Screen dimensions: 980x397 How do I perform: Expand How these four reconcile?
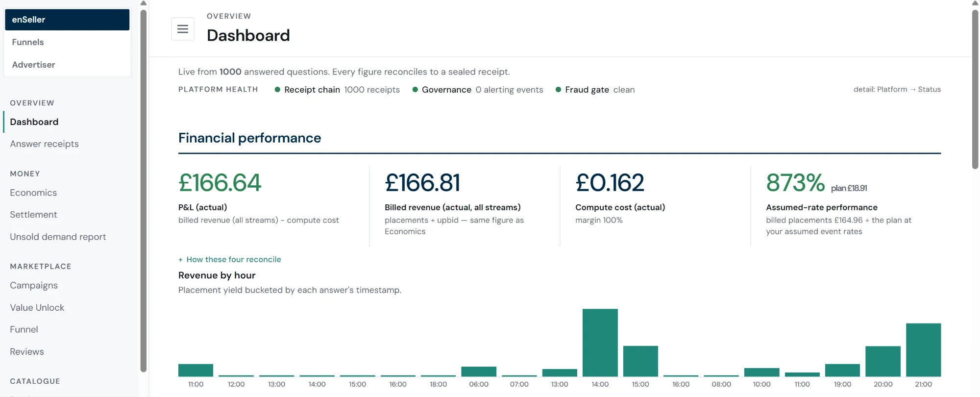(x=230, y=259)
